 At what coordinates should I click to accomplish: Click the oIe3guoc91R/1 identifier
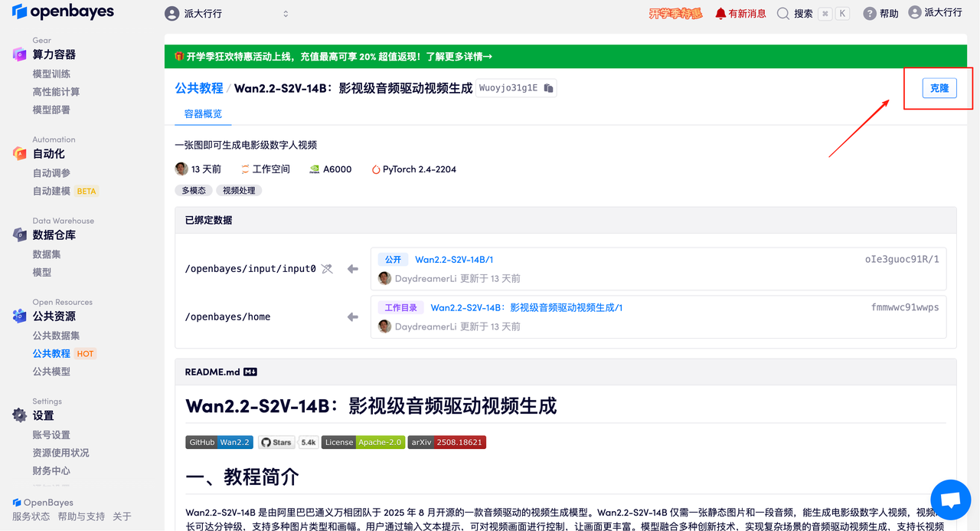(902, 259)
